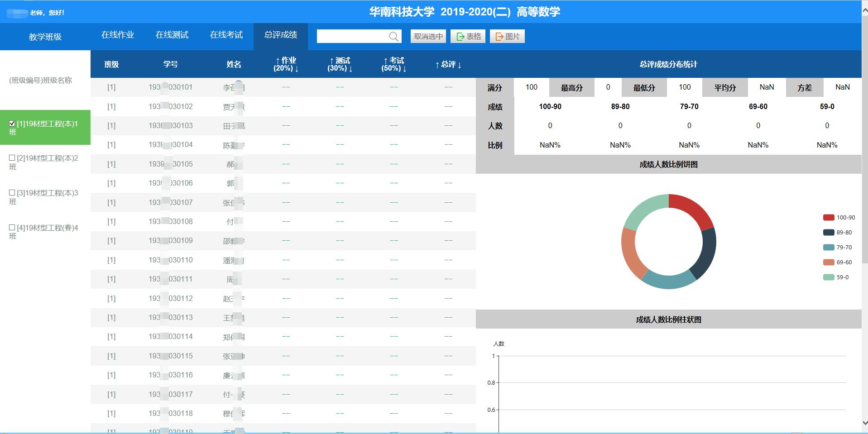This screenshot has width=868, height=434.
Task: Click the 教学班级 header
Action: pyautogui.click(x=45, y=37)
